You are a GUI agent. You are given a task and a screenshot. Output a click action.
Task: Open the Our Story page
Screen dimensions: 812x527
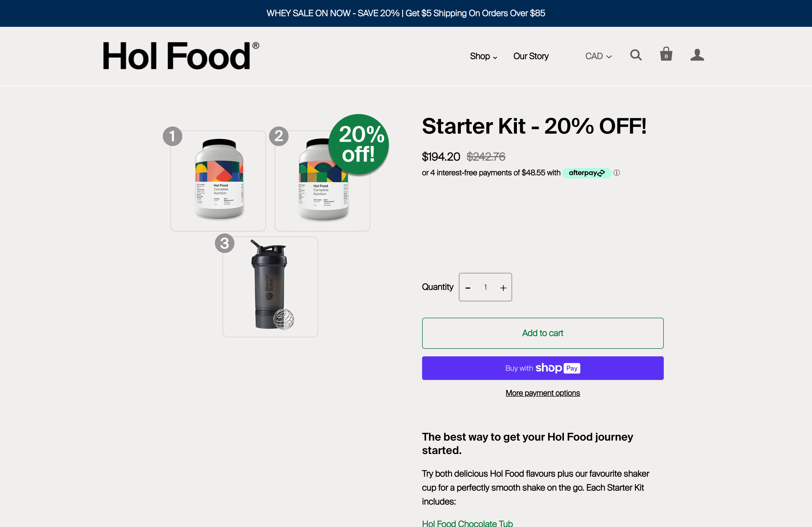coord(531,56)
